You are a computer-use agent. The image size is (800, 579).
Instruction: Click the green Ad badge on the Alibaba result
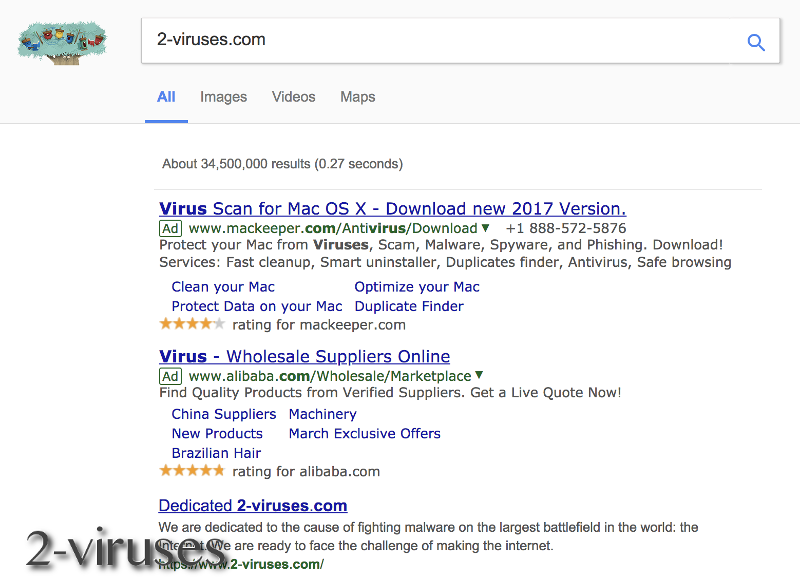(170, 376)
